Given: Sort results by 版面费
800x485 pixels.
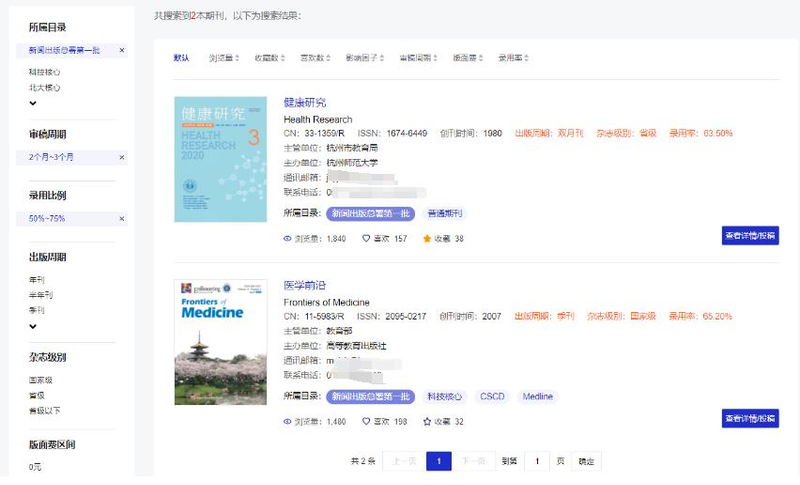Looking at the screenshot, I should [468, 58].
